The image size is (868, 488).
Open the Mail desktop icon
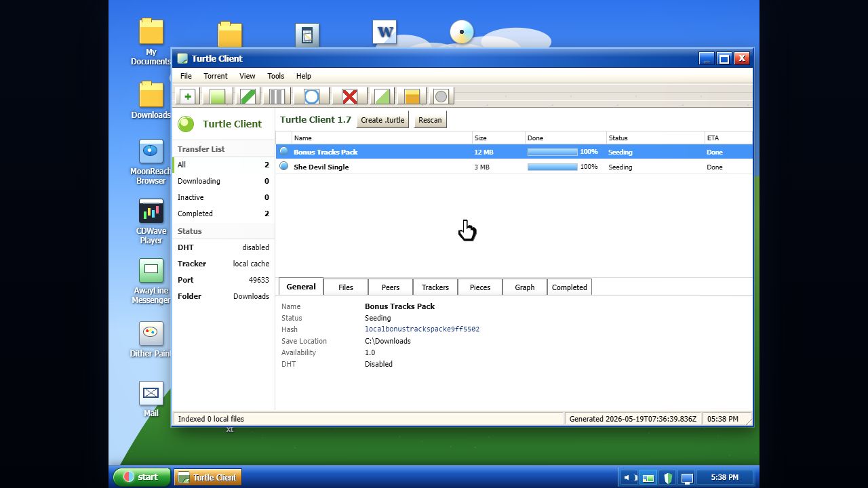[151, 399]
